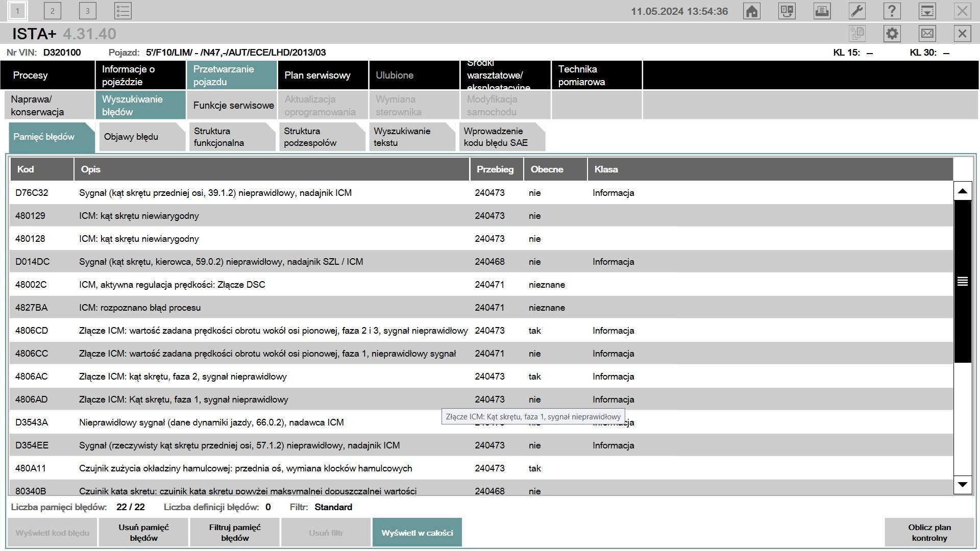The height and width of the screenshot is (551, 980).
Task: Switch to Wyszukiwanie tekstu tab
Action: 412,137
